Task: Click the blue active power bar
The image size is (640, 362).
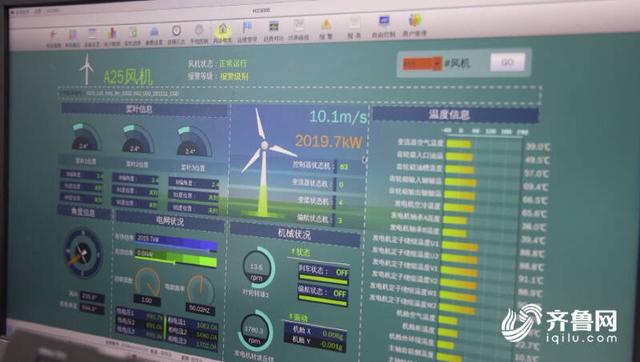Action: pyautogui.click(x=176, y=242)
